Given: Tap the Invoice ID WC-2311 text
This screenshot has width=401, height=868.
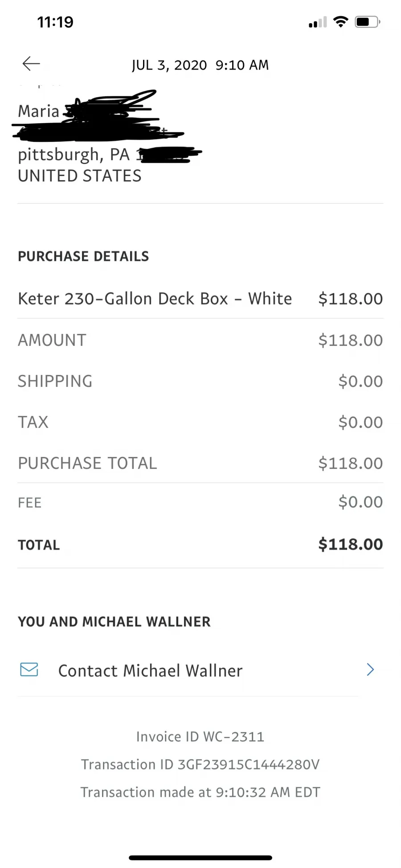Looking at the screenshot, I should (x=200, y=736).
